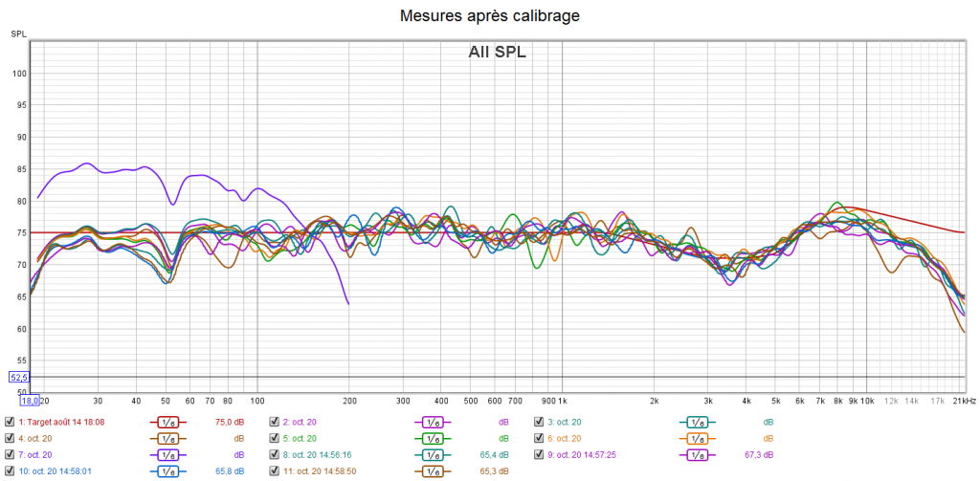Uncheck trace 3: oct. 20 checkbox
The image size is (980, 481).
pyautogui.click(x=539, y=422)
